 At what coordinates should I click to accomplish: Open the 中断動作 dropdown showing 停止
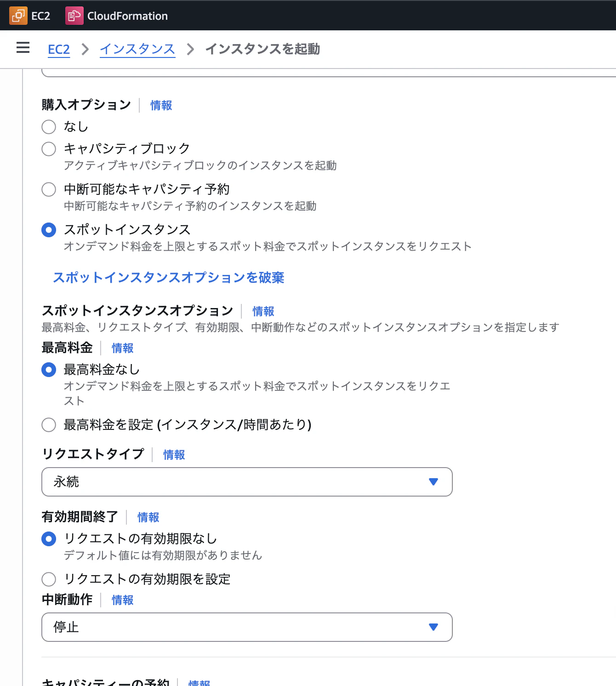click(247, 627)
